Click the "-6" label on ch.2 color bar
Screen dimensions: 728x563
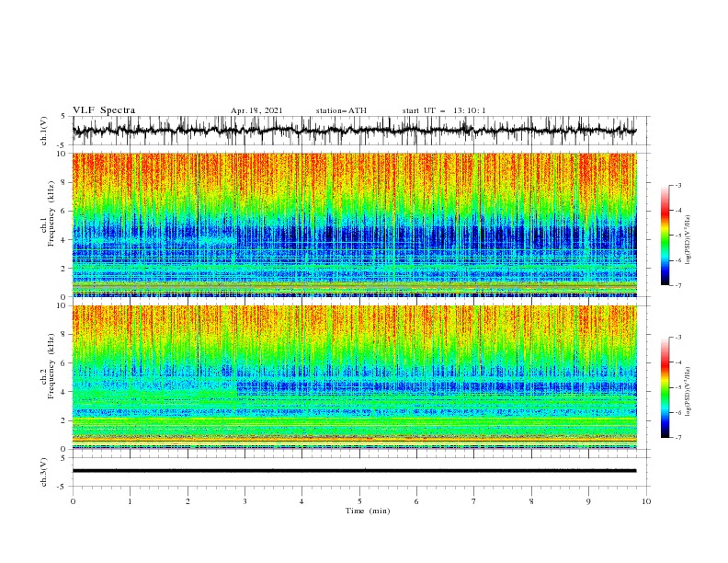pos(678,412)
